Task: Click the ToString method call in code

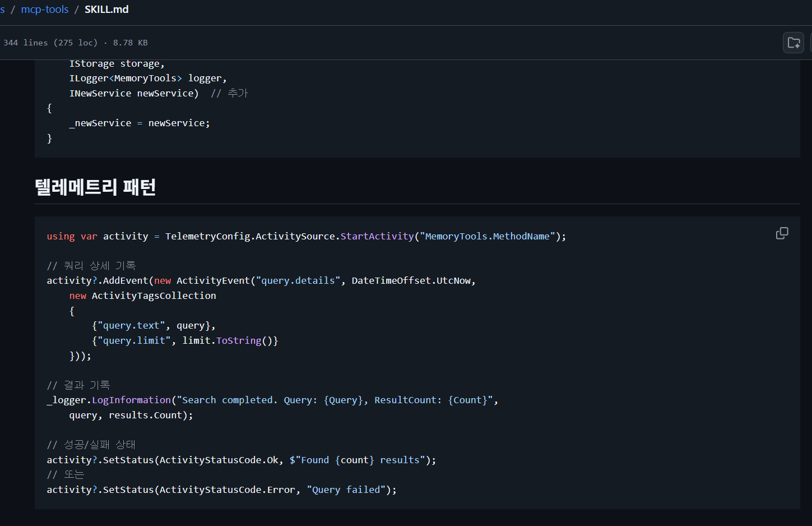Action: pyautogui.click(x=239, y=340)
